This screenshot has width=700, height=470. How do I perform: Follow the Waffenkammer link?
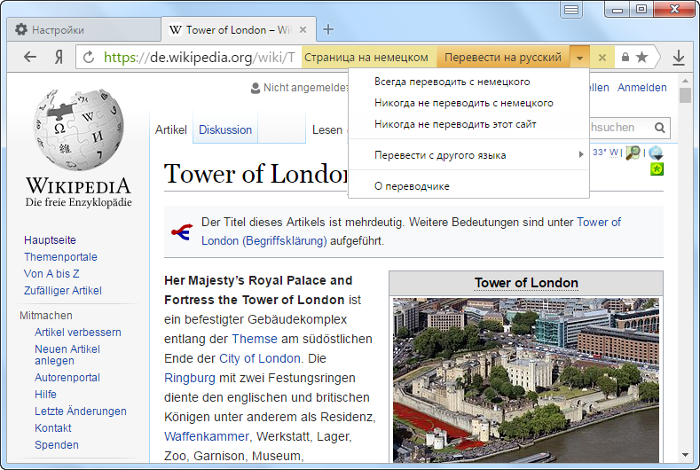207,437
